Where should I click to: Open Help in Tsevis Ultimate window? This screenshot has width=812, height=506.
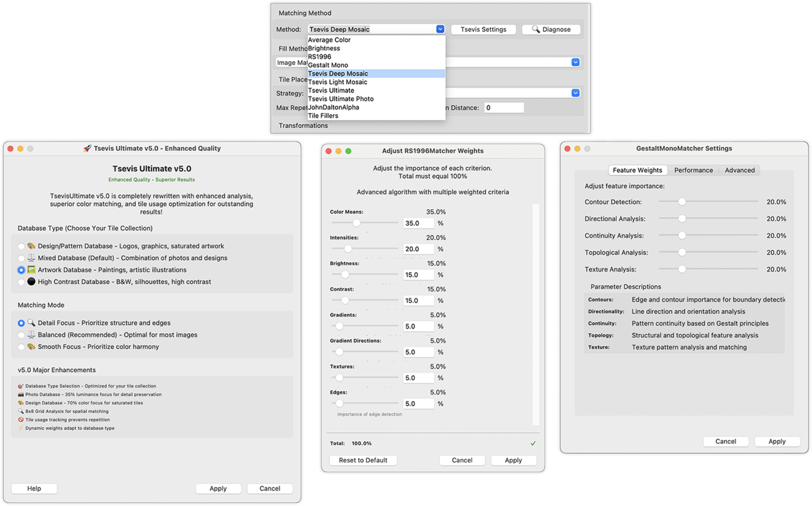(34, 489)
